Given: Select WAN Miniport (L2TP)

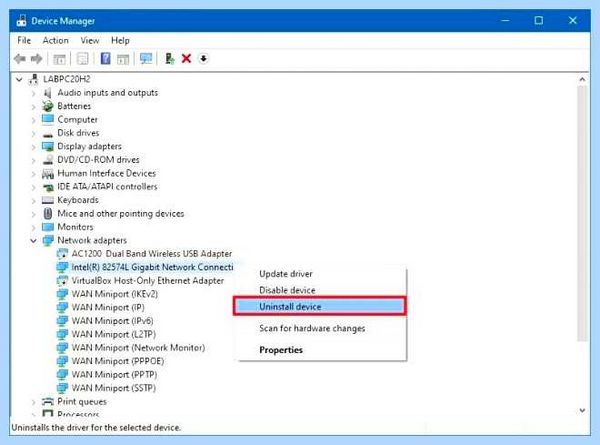Looking at the screenshot, I should pyautogui.click(x=114, y=334).
